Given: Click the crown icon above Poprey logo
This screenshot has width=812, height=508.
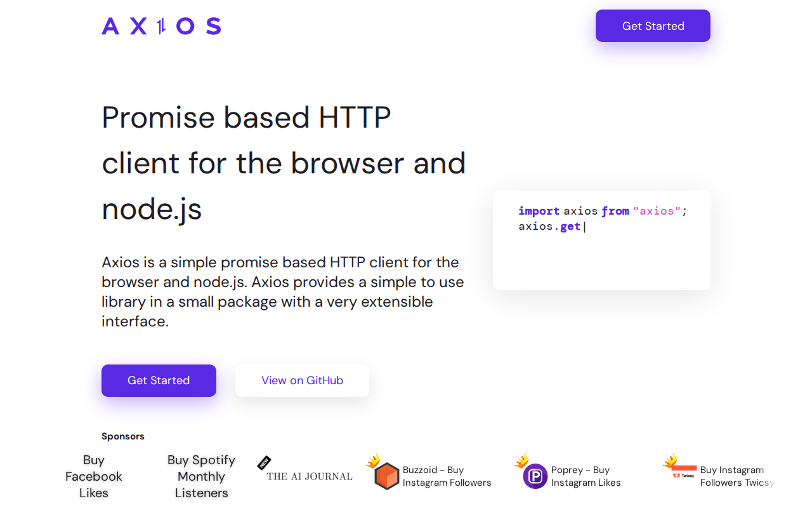Looking at the screenshot, I should pos(521,460).
